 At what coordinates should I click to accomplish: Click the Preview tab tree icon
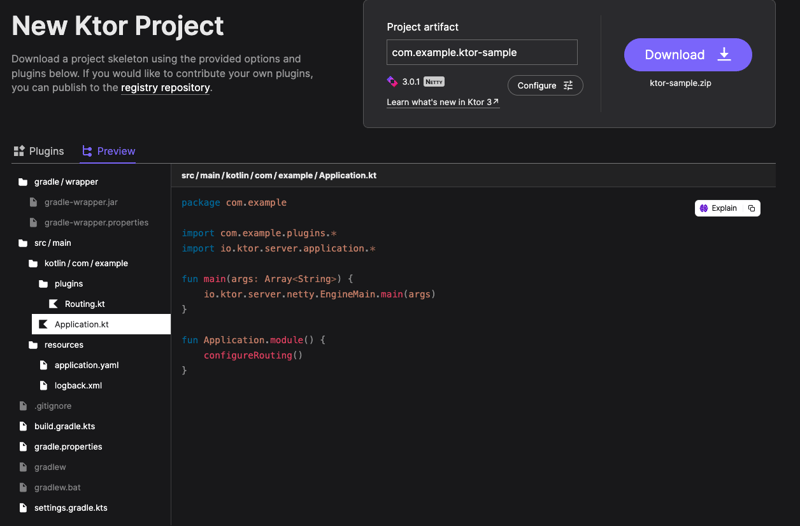pos(87,151)
